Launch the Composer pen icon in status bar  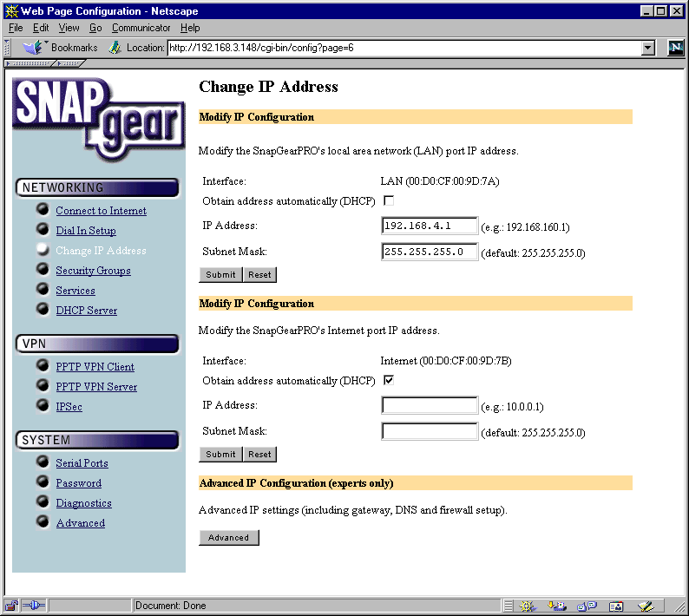coord(646,606)
